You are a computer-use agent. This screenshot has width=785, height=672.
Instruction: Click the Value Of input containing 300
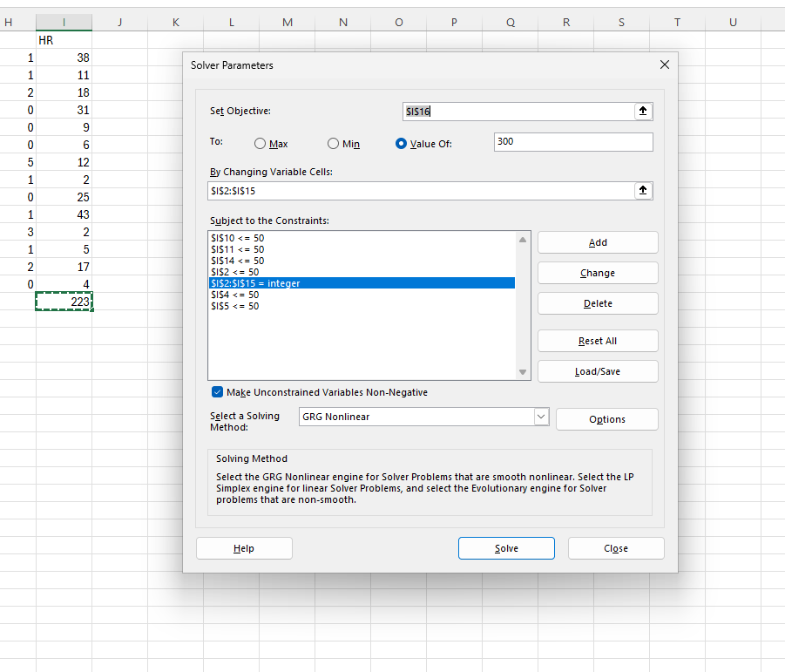[573, 142]
